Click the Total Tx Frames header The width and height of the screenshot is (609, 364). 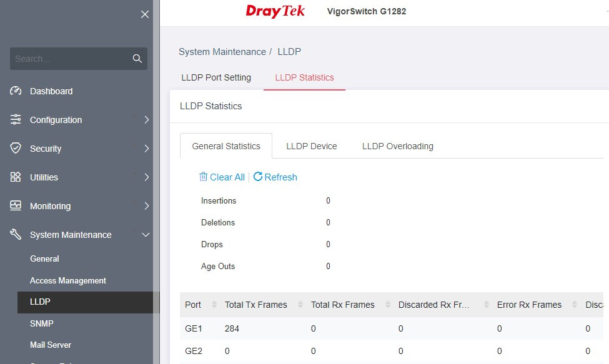pyautogui.click(x=256, y=305)
